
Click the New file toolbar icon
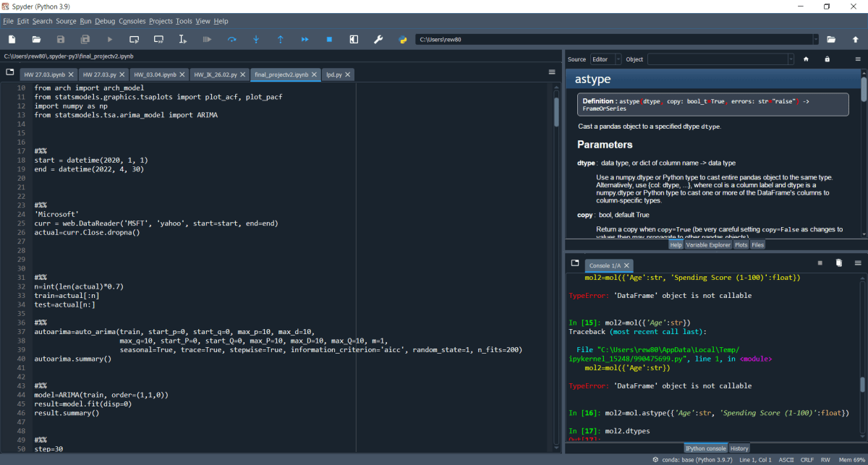click(12, 39)
